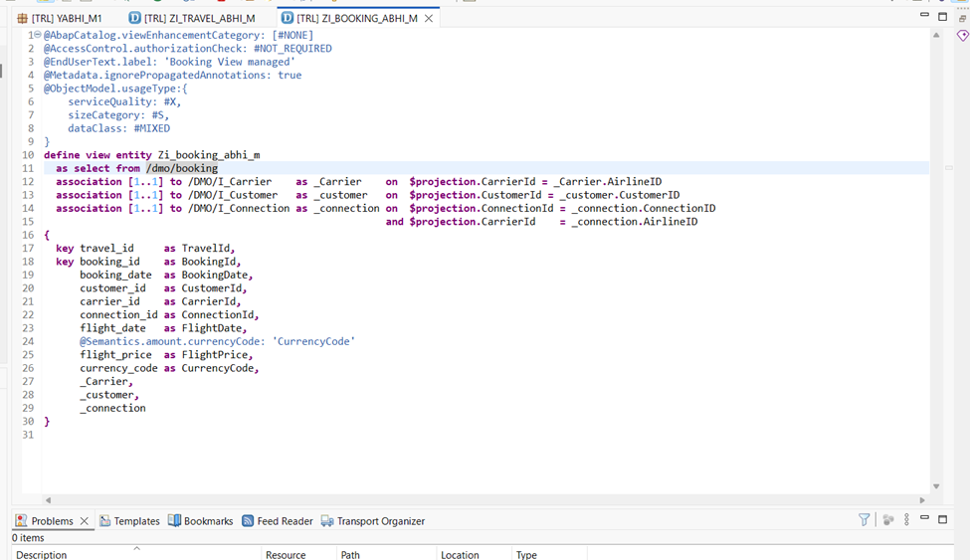Click 'CurrencyCode' alias in line 26
The image size is (970, 560).
tap(218, 368)
